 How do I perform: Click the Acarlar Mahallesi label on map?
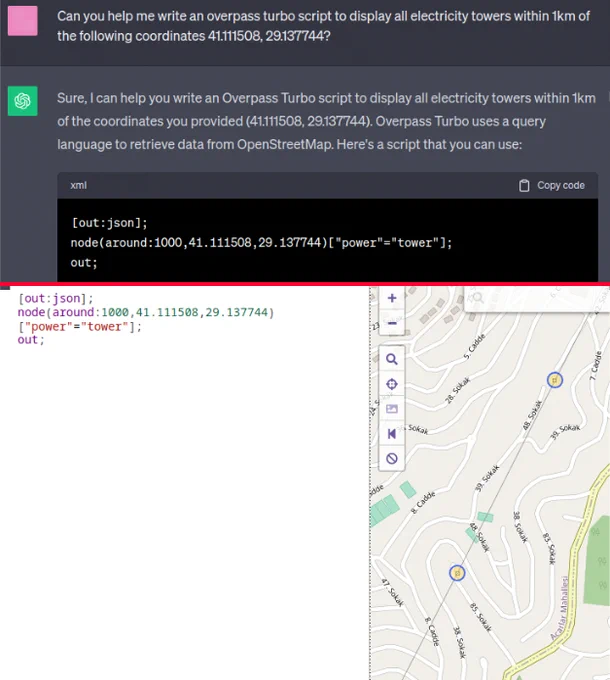click(559, 608)
